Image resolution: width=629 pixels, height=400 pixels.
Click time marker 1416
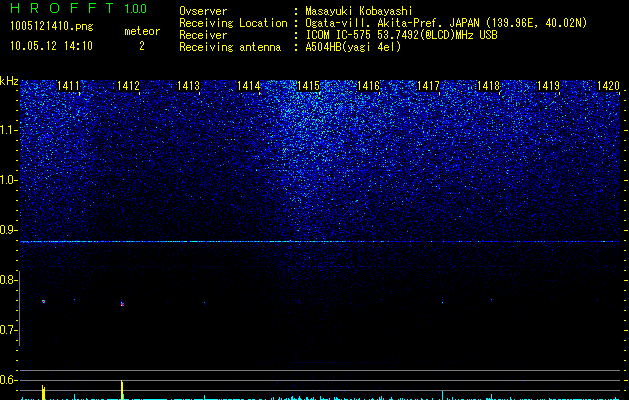pyautogui.click(x=368, y=86)
